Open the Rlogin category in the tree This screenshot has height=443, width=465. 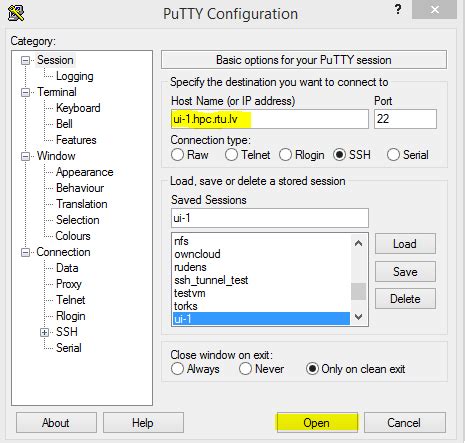pyautogui.click(x=71, y=316)
